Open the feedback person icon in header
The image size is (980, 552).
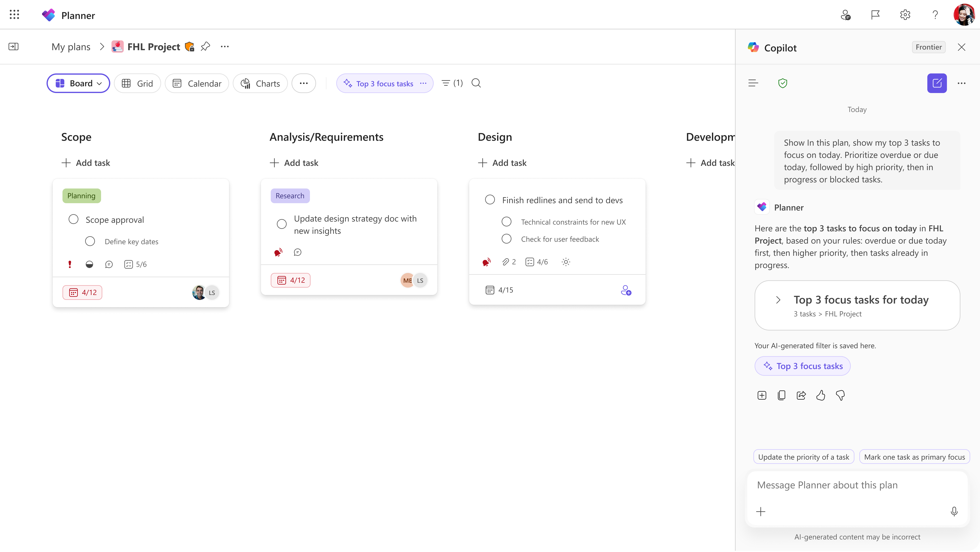(845, 15)
